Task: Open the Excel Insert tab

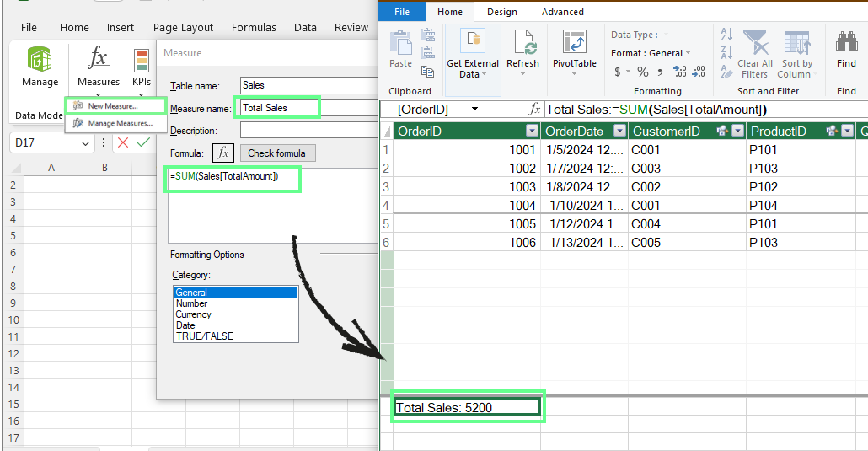Action: click(x=121, y=27)
